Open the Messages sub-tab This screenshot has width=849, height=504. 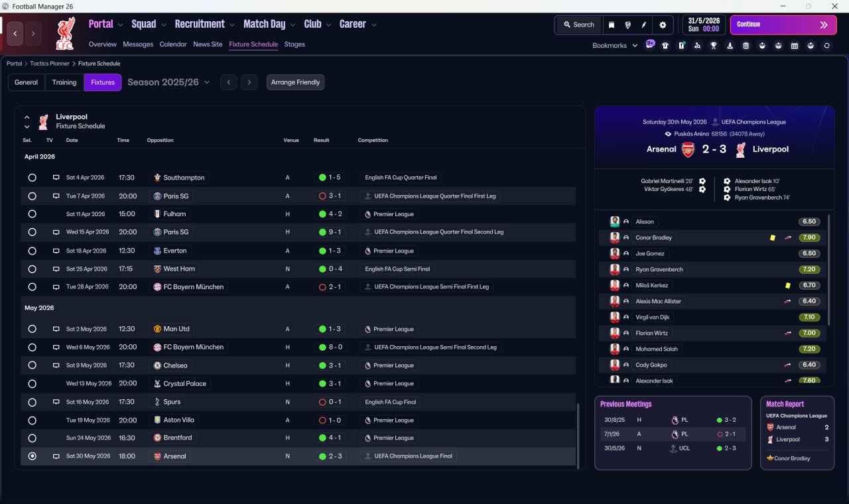tap(138, 44)
